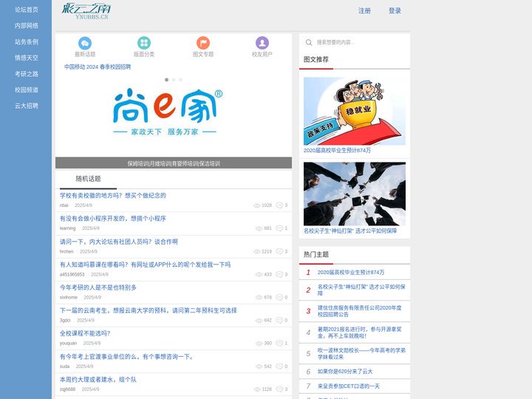Click comment bubble icon for 慕课 topic
The width and height of the screenshot is (532, 399).
point(279,274)
